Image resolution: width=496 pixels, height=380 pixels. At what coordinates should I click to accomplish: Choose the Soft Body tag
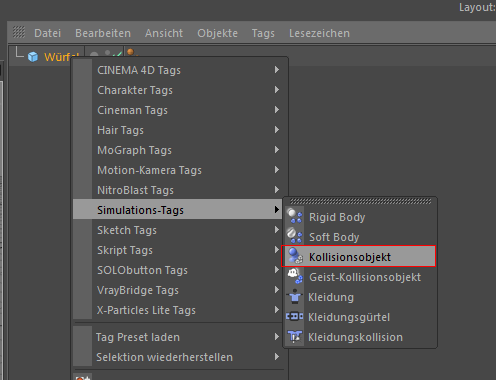(x=360, y=237)
